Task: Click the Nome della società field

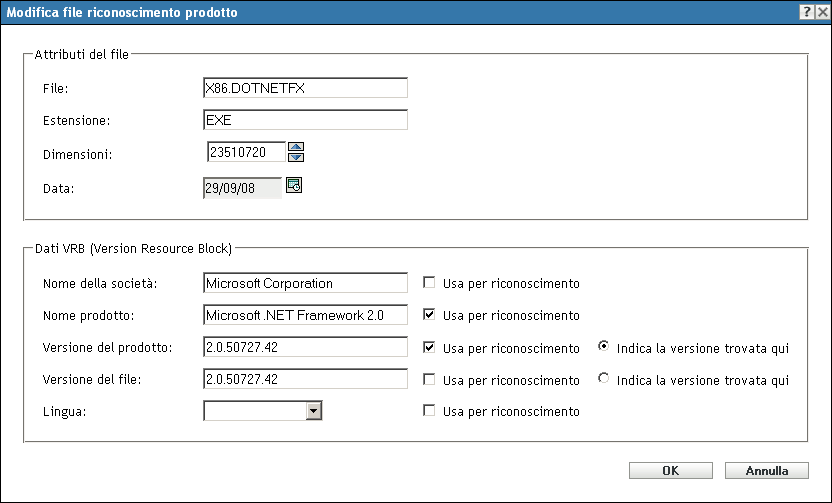Action: tap(304, 284)
